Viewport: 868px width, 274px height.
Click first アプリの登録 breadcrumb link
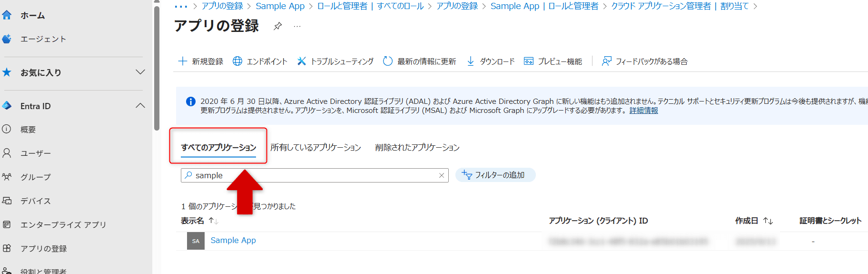[x=222, y=6]
